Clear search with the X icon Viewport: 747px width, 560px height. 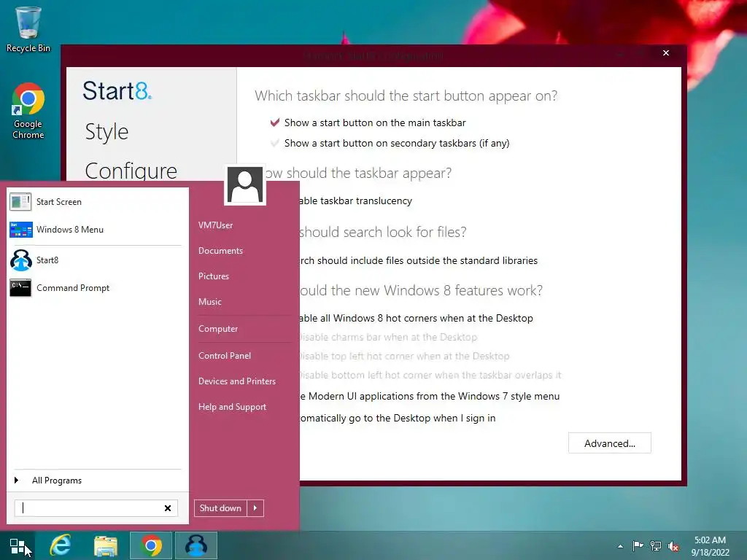tap(168, 508)
